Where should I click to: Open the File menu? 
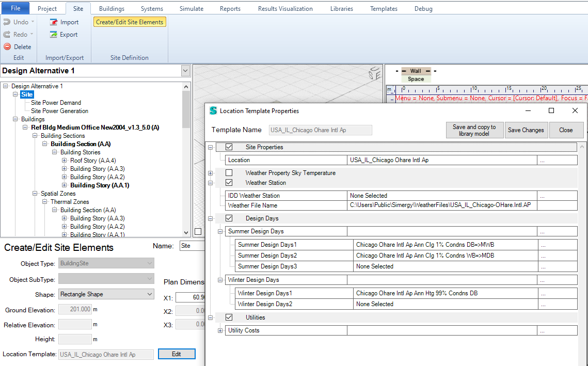tap(16, 8)
